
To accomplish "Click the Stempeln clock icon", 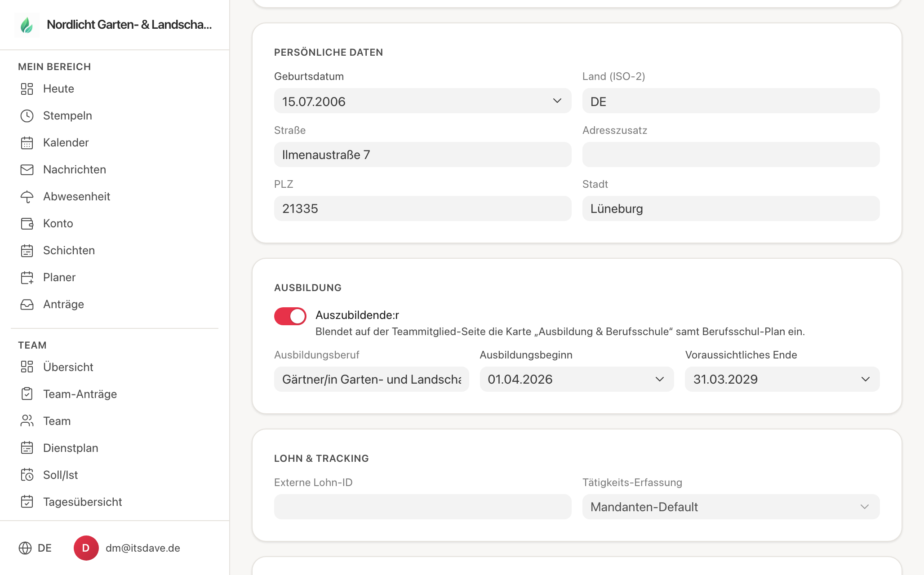I will (27, 116).
